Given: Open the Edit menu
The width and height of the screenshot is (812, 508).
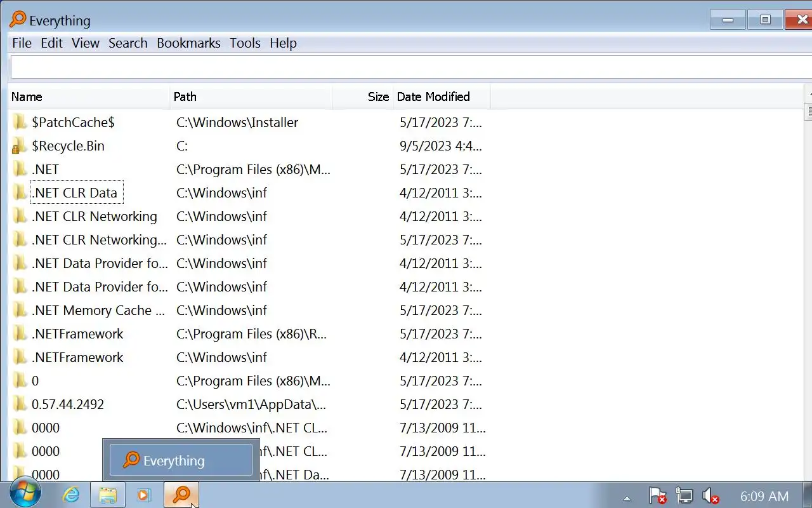Looking at the screenshot, I should pyautogui.click(x=51, y=43).
